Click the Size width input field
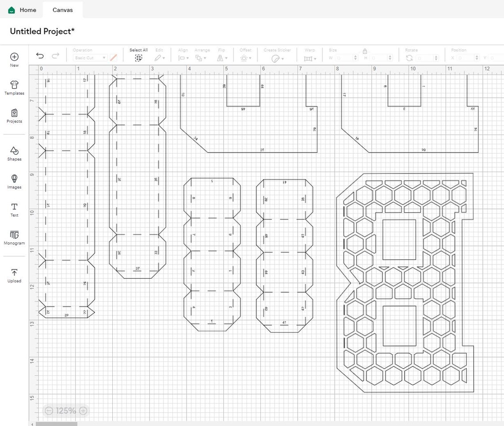Viewport: 504px width, 426px height. click(x=344, y=58)
